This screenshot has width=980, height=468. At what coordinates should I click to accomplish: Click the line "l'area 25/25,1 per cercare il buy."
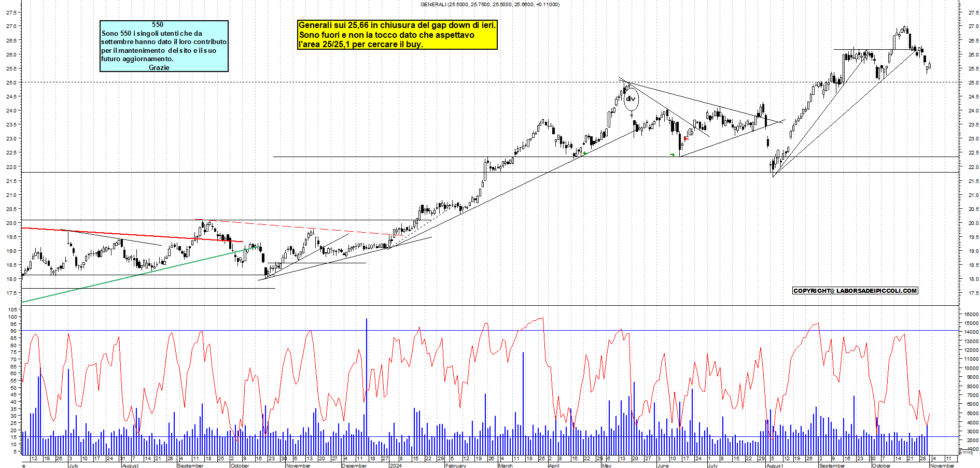(361, 44)
